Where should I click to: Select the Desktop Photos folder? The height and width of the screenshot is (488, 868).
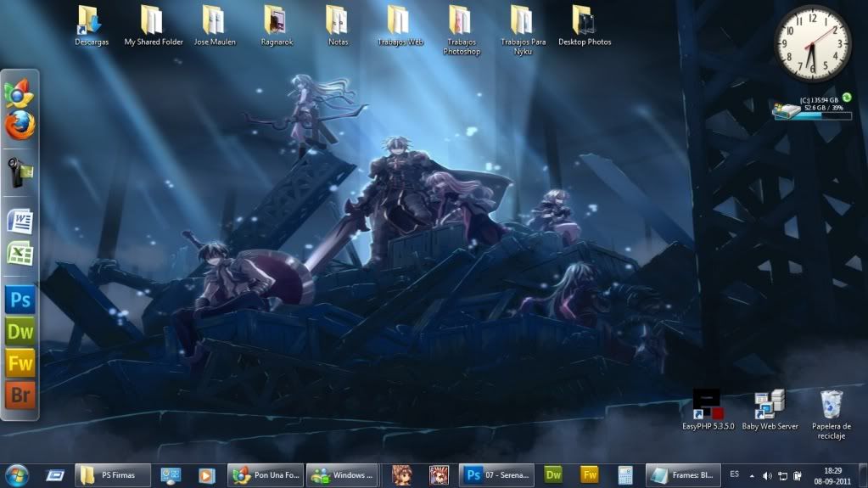pyautogui.click(x=585, y=25)
